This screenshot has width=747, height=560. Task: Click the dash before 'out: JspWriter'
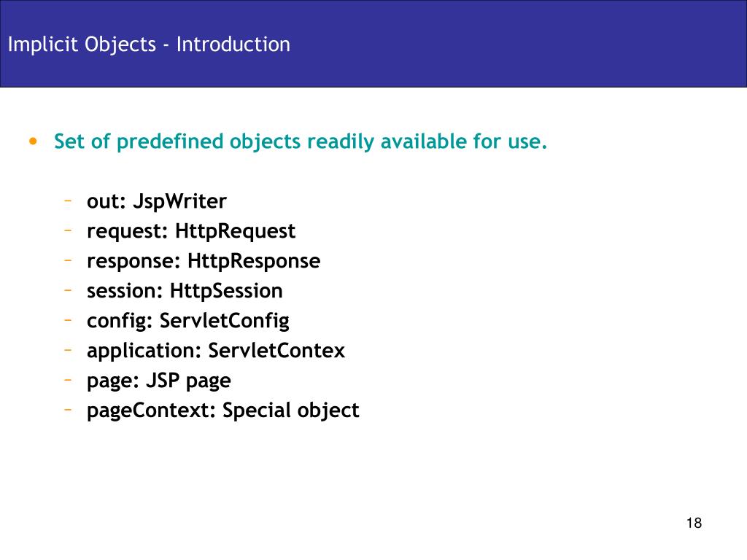68,201
